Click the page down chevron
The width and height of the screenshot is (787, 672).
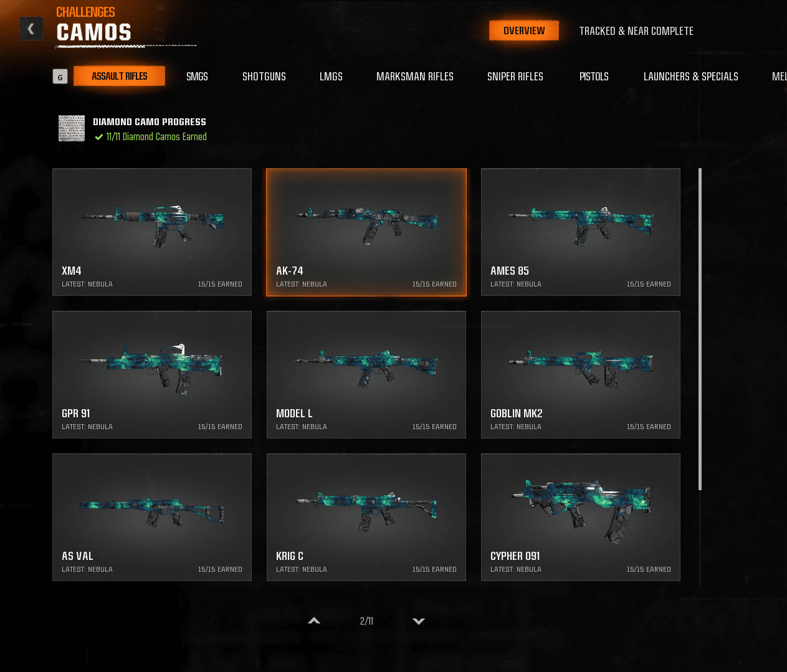tap(419, 621)
